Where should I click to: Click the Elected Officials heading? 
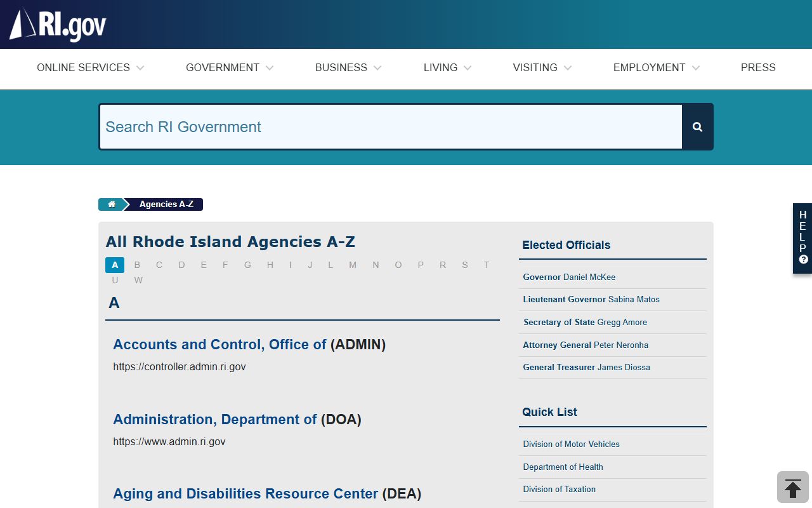(566, 245)
